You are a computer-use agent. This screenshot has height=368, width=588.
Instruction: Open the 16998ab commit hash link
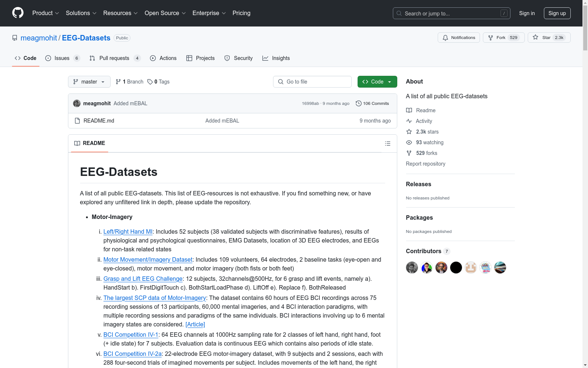click(311, 103)
